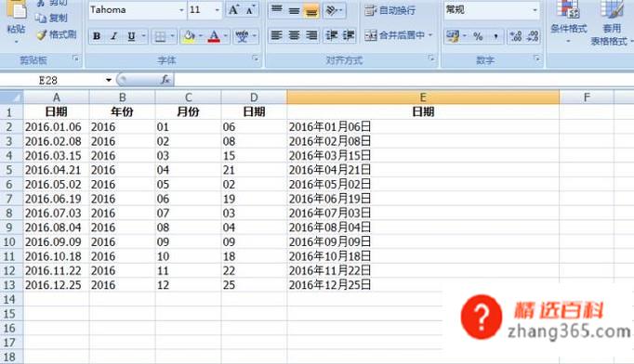Open borders dropdown arrow
This screenshot has width=634, height=364.
coord(172,36)
